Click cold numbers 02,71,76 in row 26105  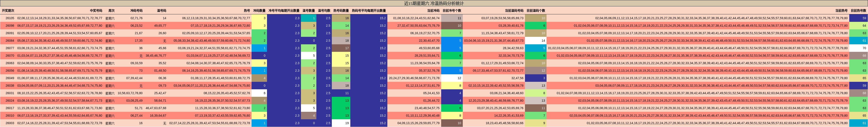tap(136, 18)
